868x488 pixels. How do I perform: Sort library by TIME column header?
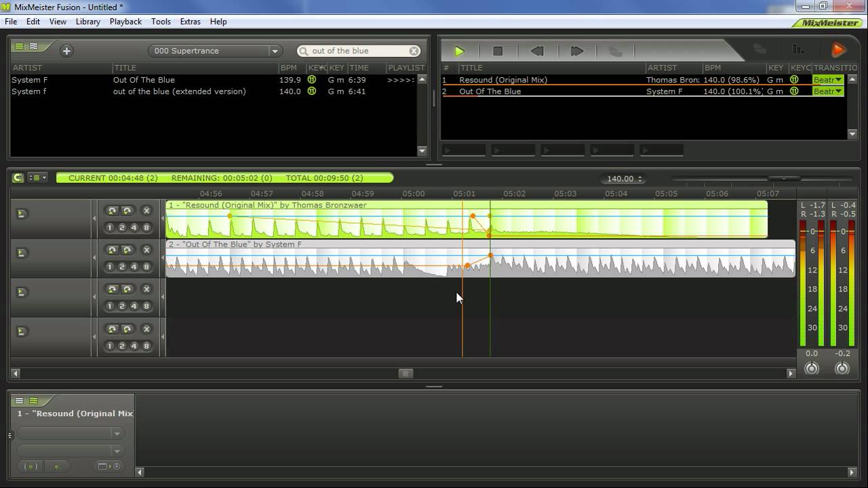366,68
